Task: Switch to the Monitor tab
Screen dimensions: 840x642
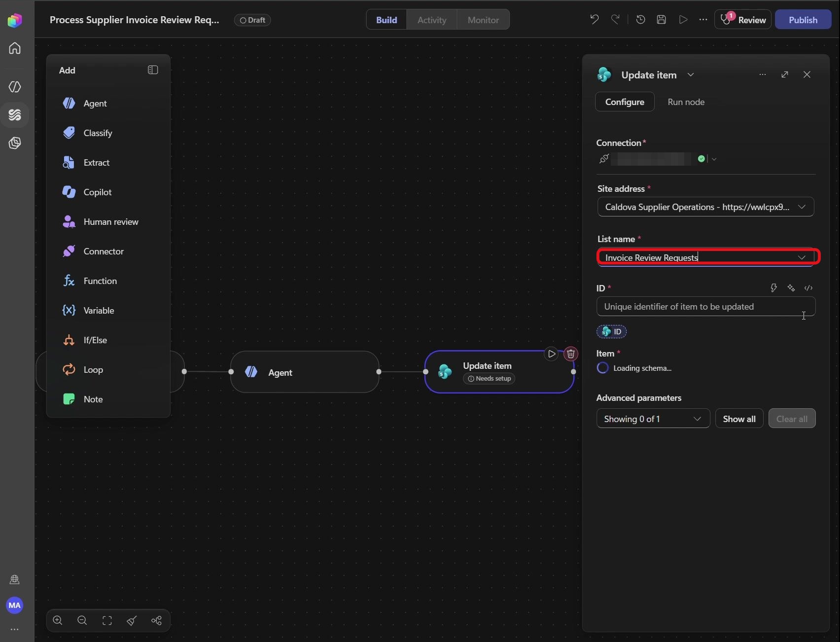Action: [x=483, y=20]
